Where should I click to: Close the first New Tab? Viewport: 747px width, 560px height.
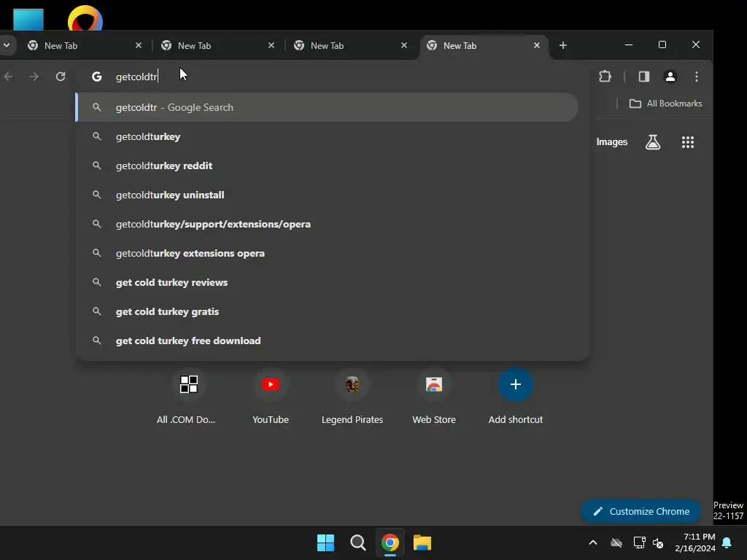click(x=138, y=45)
